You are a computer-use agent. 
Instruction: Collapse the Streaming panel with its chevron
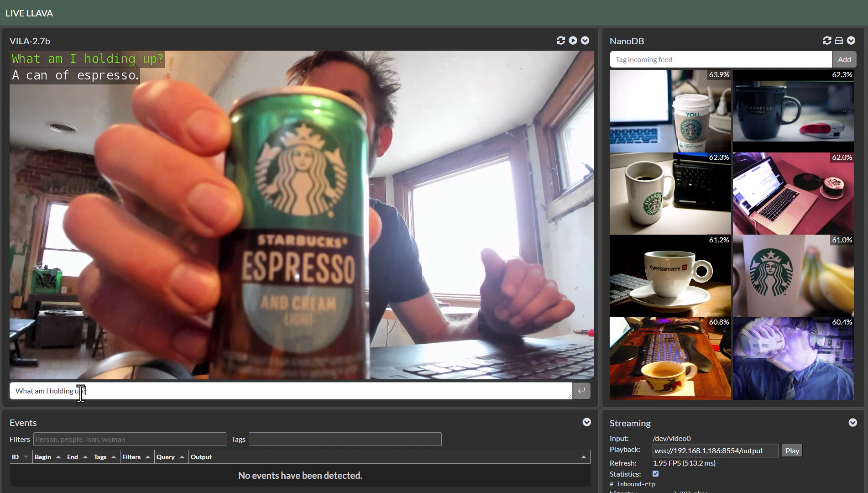click(852, 423)
